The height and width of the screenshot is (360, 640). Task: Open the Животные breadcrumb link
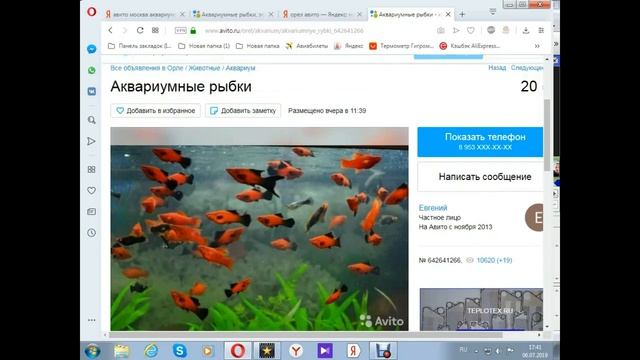tap(204, 68)
